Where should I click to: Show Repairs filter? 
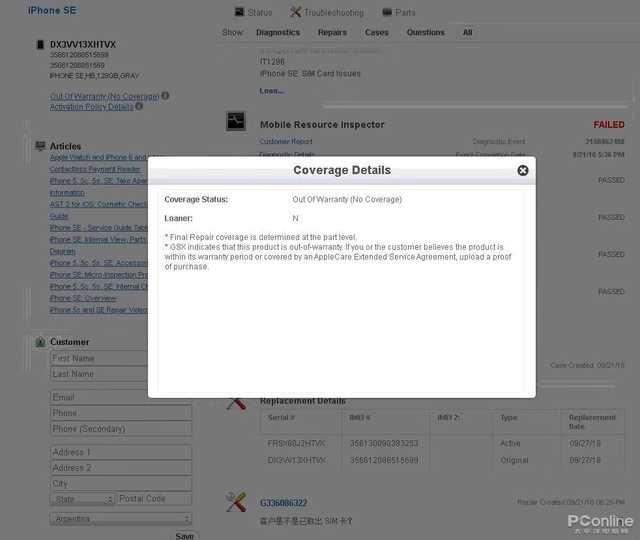coord(332,33)
